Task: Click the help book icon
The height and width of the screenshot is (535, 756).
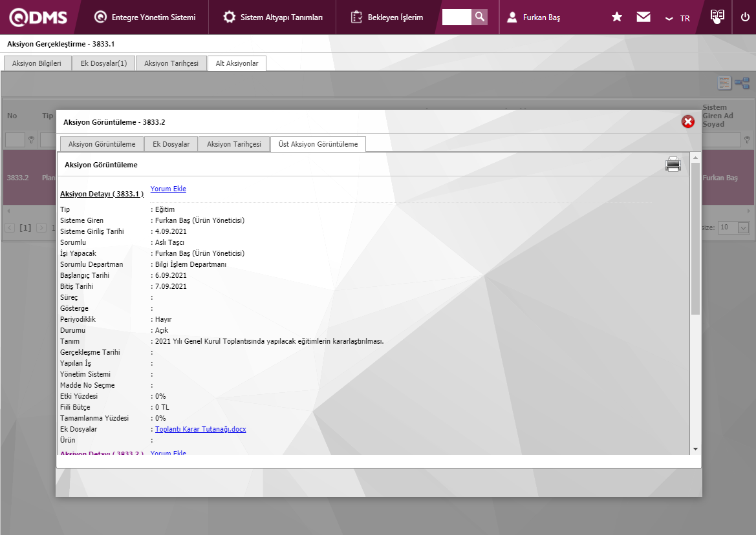Action: [717, 17]
